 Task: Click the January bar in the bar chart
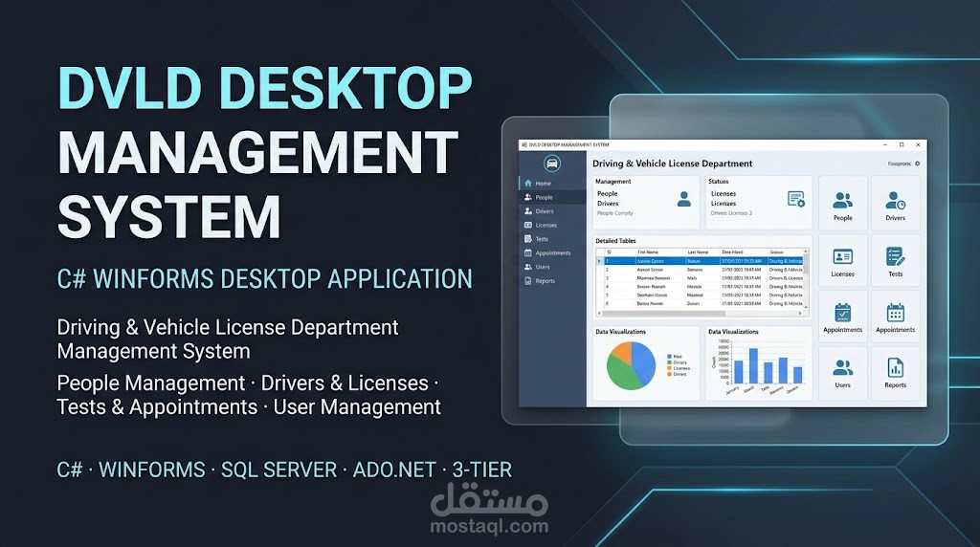pos(738,372)
